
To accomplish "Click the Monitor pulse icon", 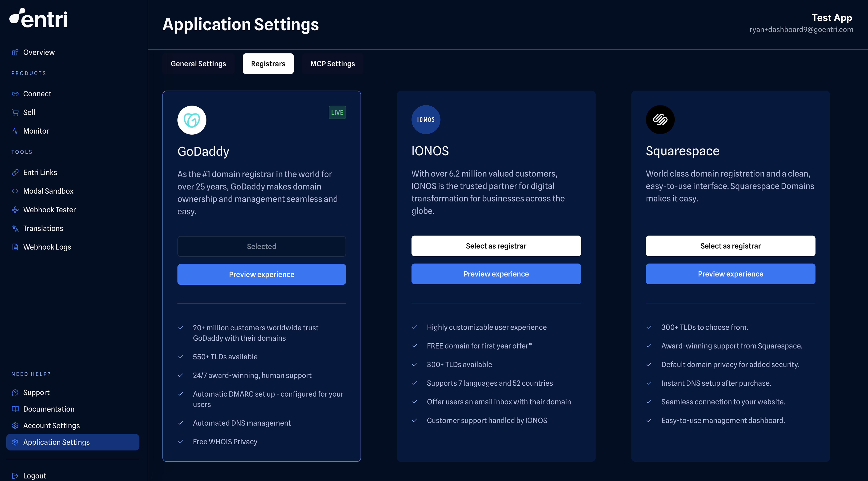I will pyautogui.click(x=15, y=131).
